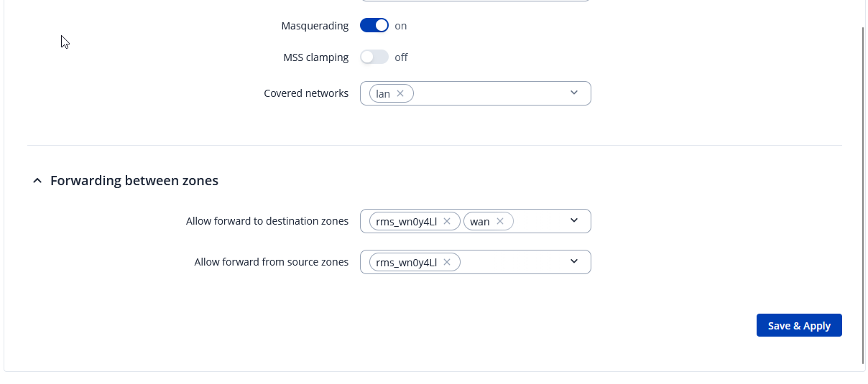Enable MSS clamping switch
Viewport: 868px width, 384px height.
[x=374, y=57]
